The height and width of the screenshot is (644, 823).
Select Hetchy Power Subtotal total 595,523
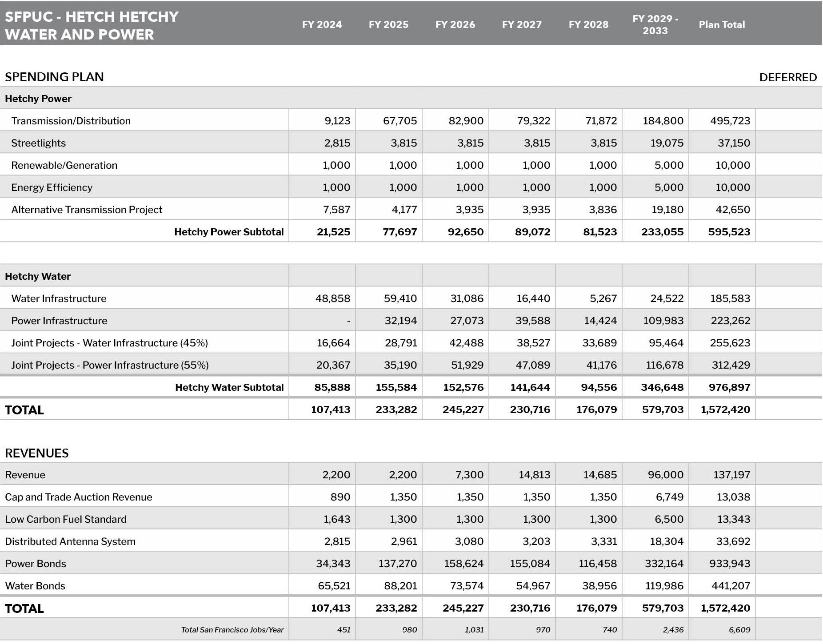(x=729, y=232)
